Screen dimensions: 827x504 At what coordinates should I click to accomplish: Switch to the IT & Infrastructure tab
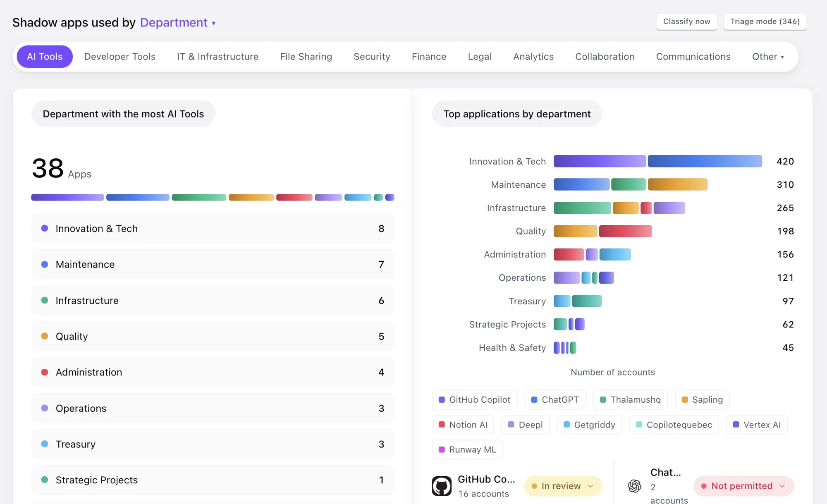click(x=218, y=57)
